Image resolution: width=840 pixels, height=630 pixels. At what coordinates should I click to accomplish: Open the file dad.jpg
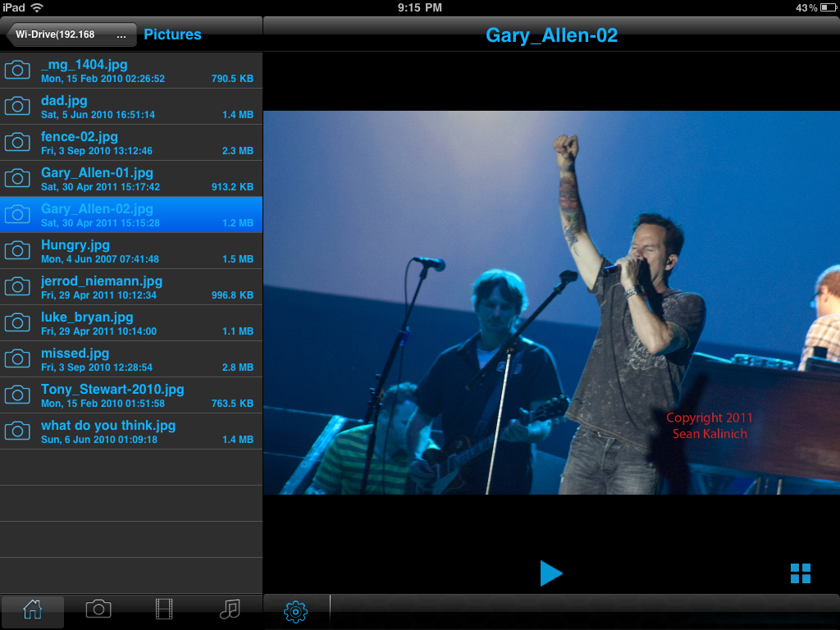click(x=131, y=106)
